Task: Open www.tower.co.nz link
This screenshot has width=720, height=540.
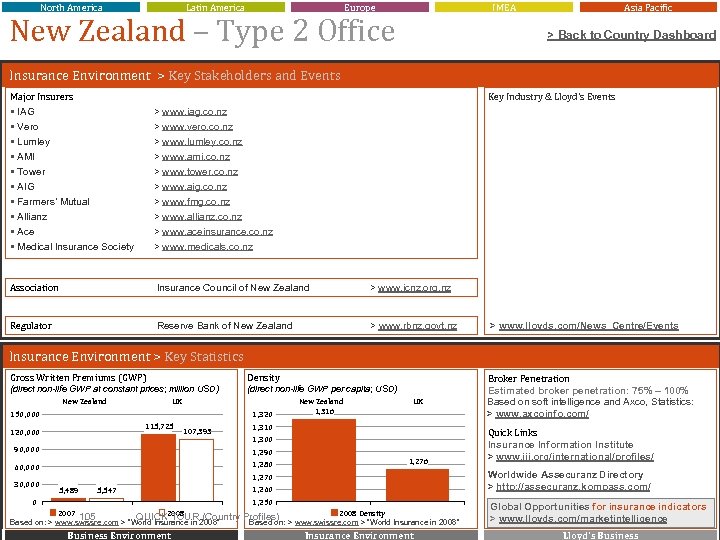Action: click(x=200, y=172)
